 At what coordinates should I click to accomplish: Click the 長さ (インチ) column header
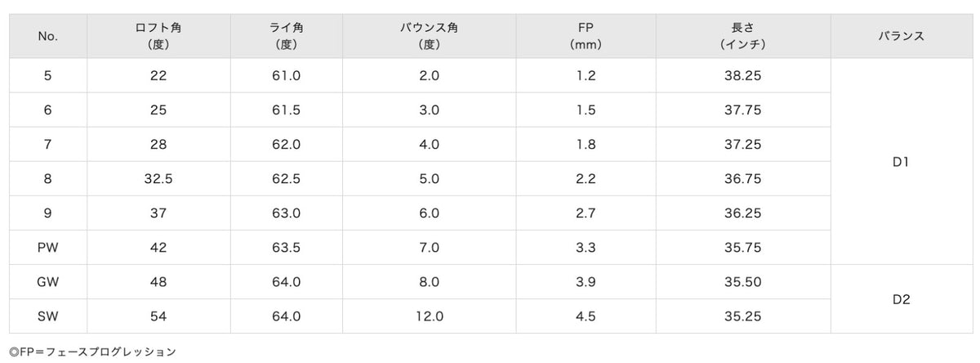point(742,36)
